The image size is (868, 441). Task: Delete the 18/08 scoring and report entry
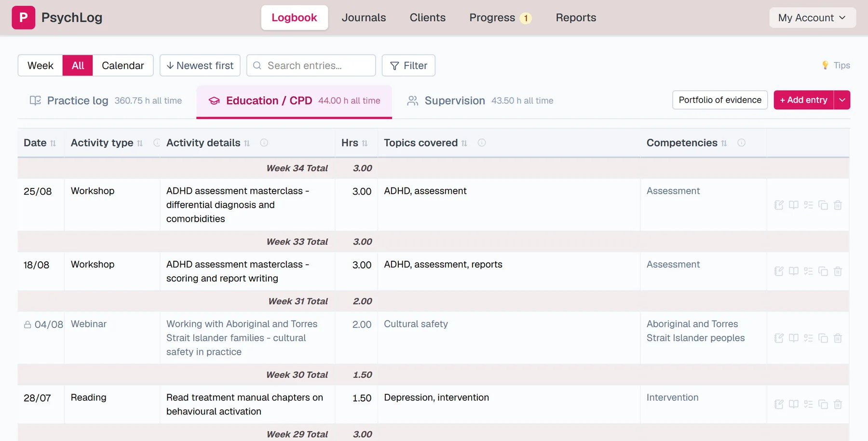838,271
